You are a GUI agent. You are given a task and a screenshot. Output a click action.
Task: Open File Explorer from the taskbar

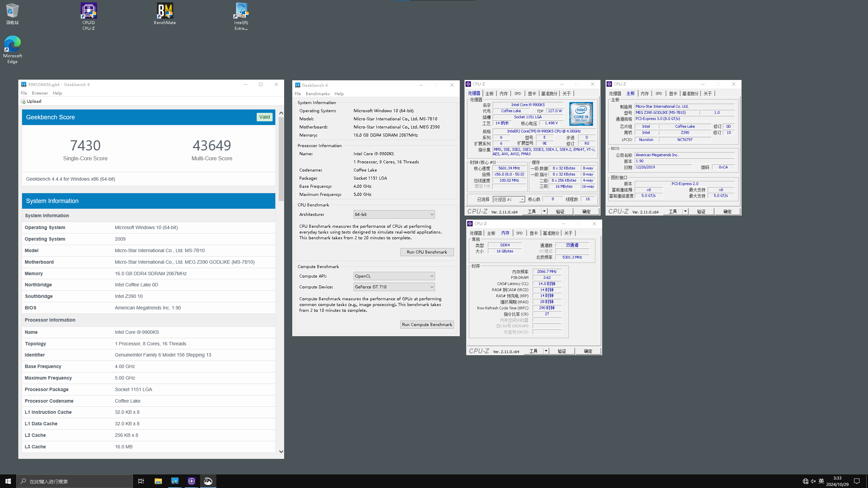click(x=158, y=481)
